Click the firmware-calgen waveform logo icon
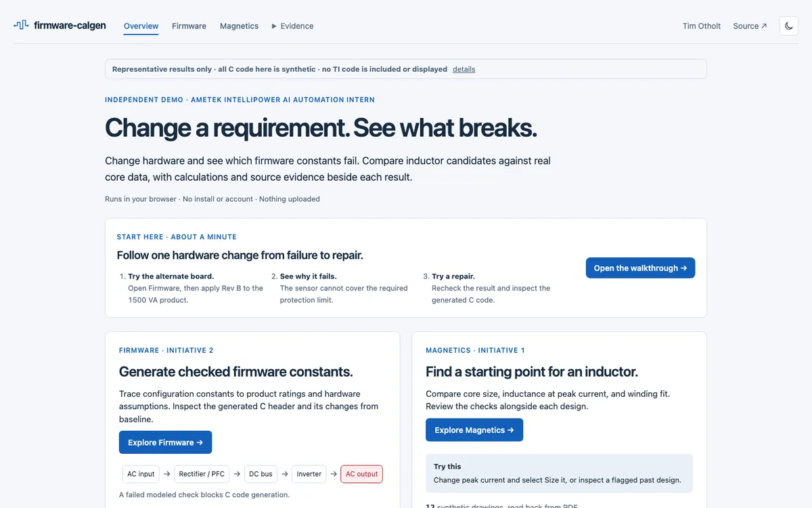The image size is (812, 508). pos(21,25)
